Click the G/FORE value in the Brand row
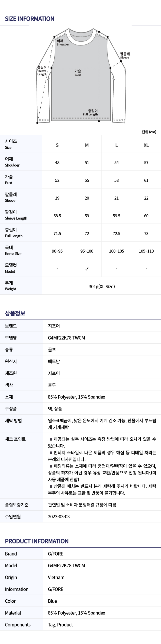This screenshot has height=644, width=161. [56, 554]
